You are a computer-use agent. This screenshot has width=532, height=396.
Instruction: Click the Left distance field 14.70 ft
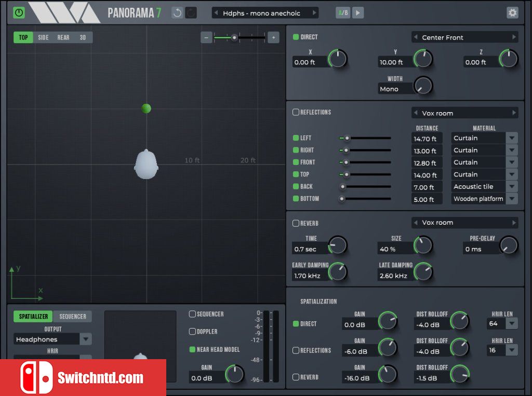pos(427,139)
